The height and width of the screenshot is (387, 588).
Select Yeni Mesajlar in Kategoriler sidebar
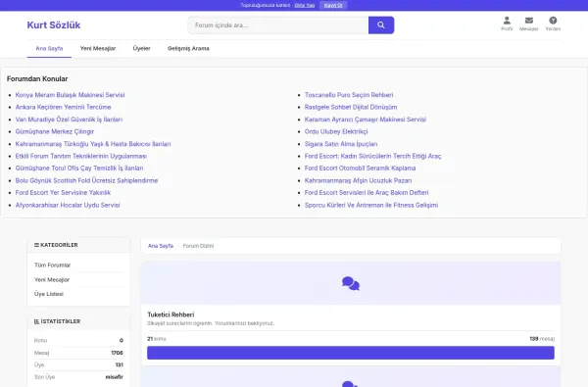pos(52,280)
